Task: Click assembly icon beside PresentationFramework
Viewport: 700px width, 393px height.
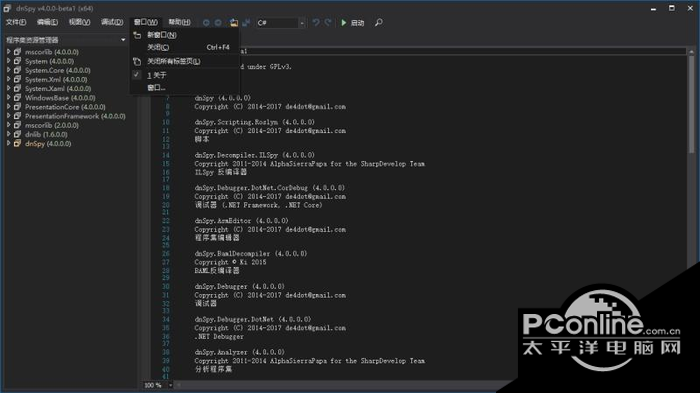Action: pos(17,116)
